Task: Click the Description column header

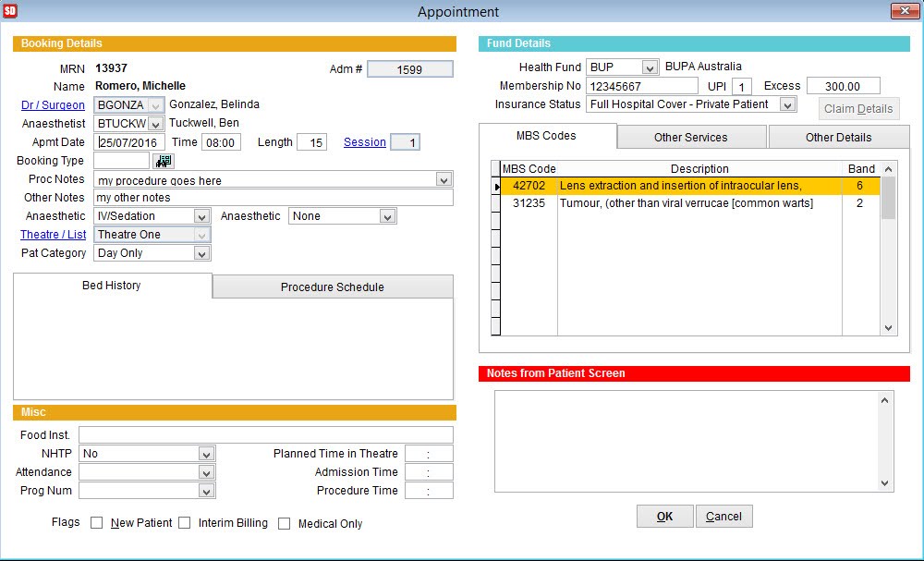Action: pyautogui.click(x=699, y=169)
